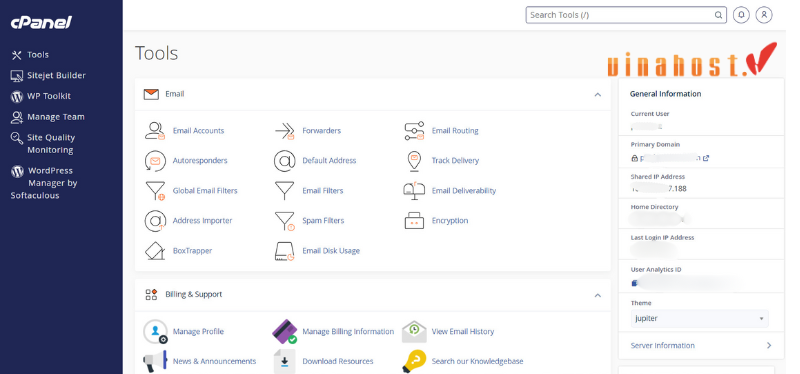Click the Track Delivery link
Screen dimensions: 800x374
(455, 161)
